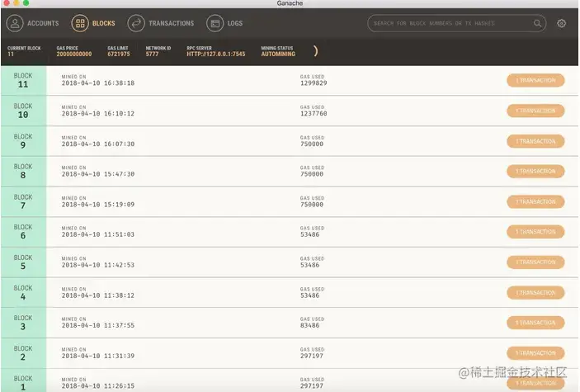
Task: Click gas used value 1299829
Action: (314, 83)
